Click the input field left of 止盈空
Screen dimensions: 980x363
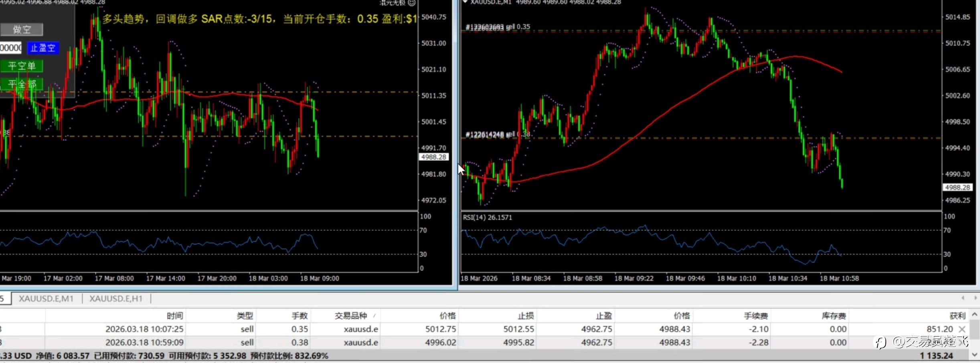click(11, 48)
